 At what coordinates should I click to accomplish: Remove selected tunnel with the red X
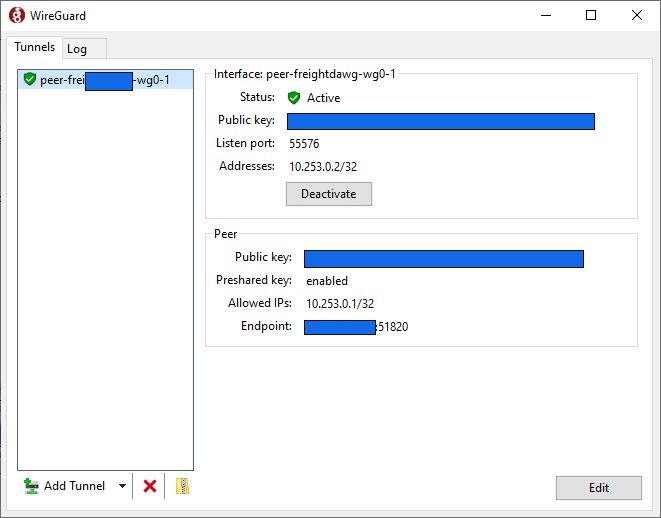(150, 486)
